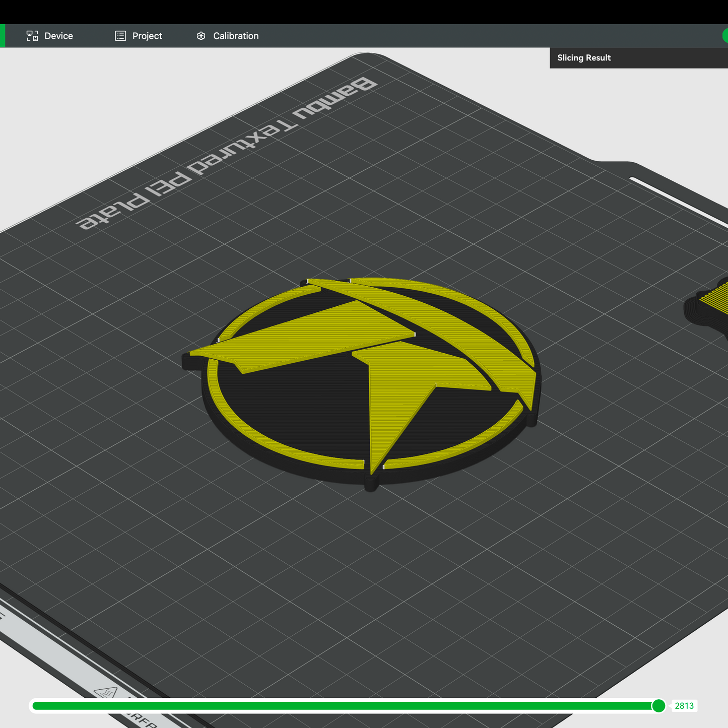Click the Calibration gear icon
728x728 pixels.
pyautogui.click(x=201, y=36)
